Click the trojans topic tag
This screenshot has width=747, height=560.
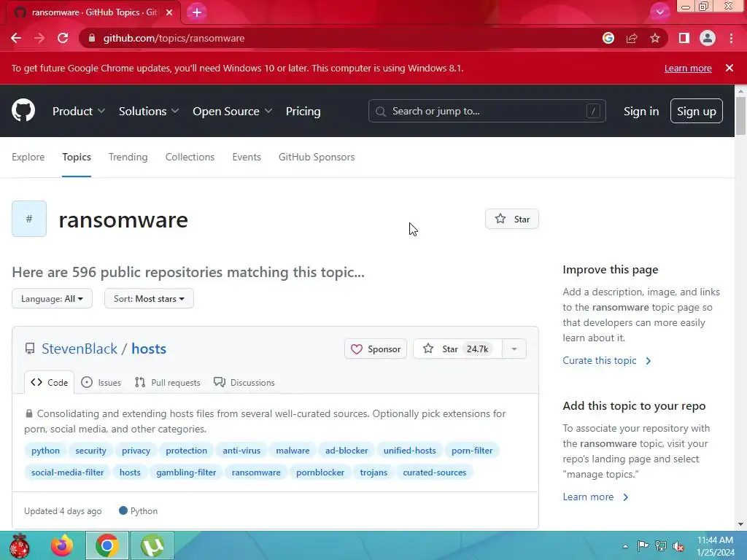point(373,472)
